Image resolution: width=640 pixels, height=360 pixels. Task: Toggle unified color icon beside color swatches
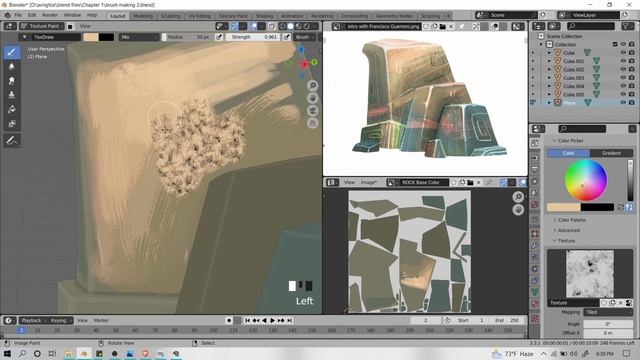[x=629, y=207]
